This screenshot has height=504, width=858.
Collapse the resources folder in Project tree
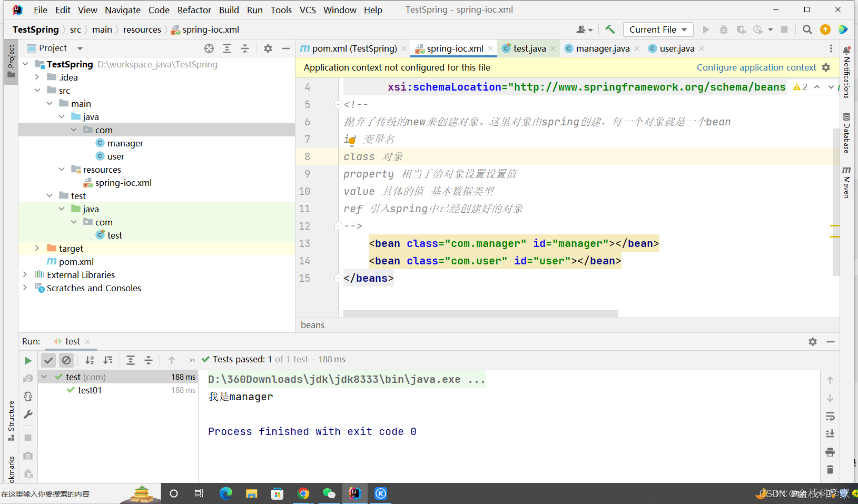[x=62, y=169]
